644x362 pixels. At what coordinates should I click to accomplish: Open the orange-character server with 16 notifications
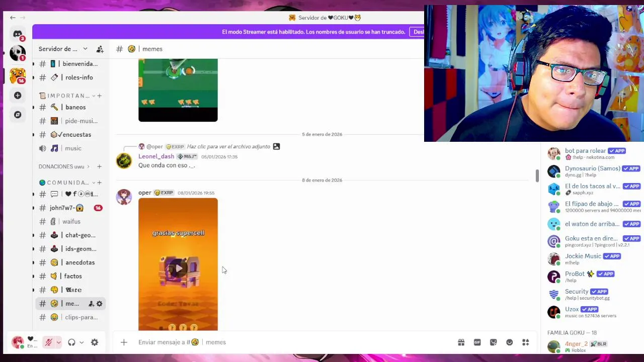point(18,75)
